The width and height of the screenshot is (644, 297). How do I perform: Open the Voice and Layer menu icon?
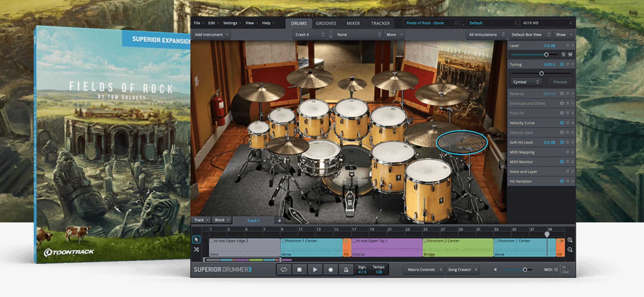pyautogui.click(x=568, y=172)
